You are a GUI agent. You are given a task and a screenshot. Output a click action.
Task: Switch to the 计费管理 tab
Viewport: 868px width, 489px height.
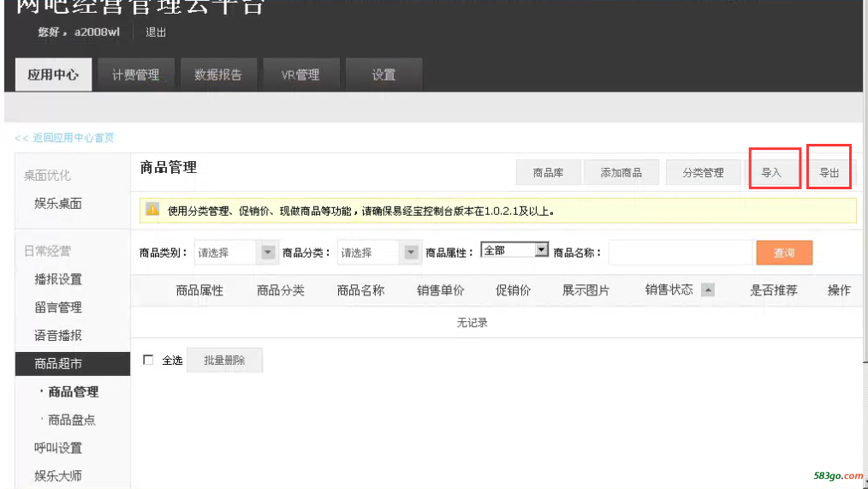coord(135,75)
